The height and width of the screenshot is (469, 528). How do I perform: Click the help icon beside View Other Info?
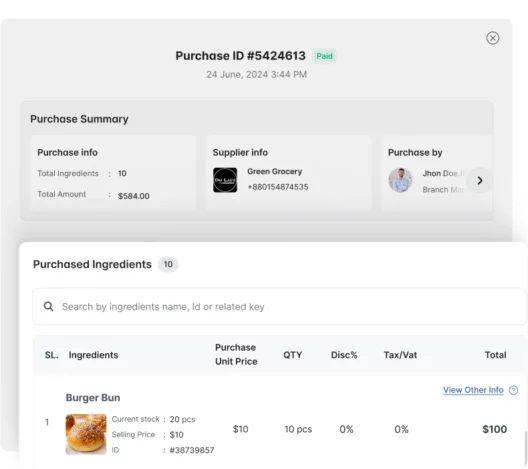click(x=514, y=390)
